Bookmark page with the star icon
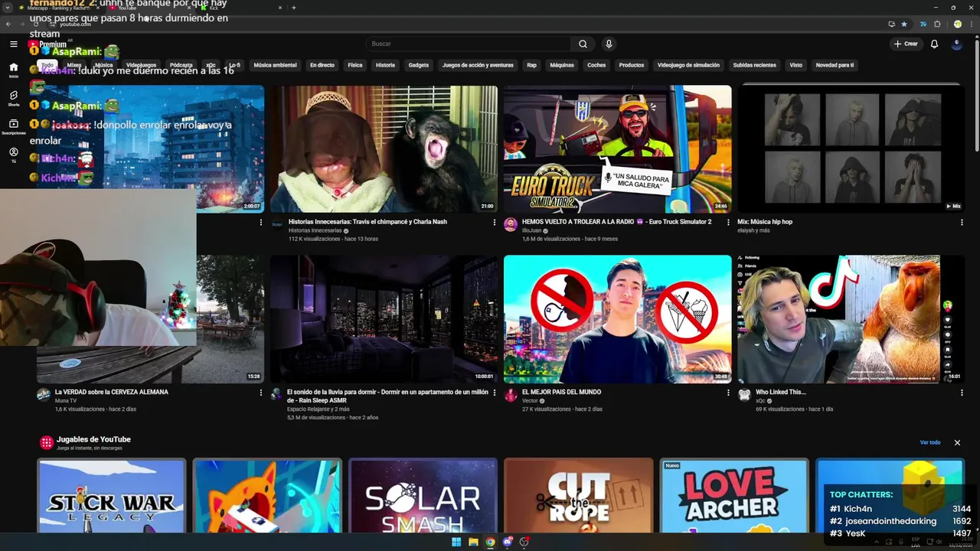The width and height of the screenshot is (980, 551). coord(904,24)
